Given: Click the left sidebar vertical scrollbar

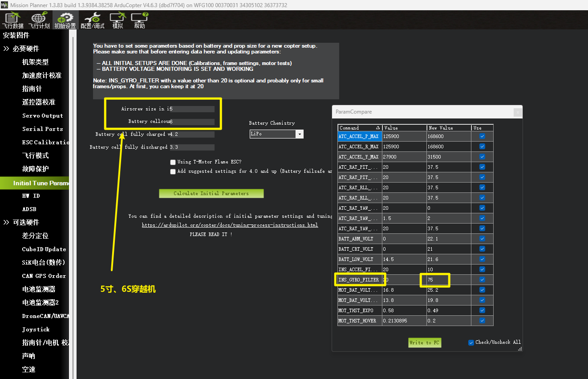Looking at the screenshot, I should [x=73, y=205].
